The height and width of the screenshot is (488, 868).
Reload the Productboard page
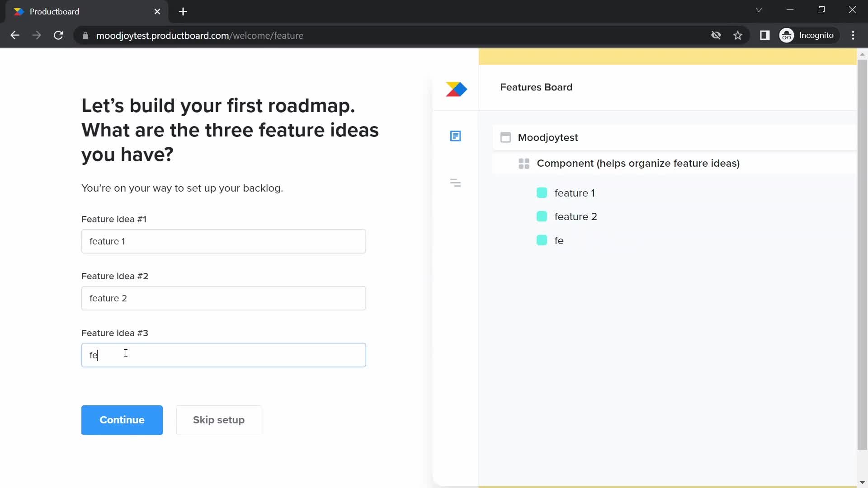tap(58, 35)
